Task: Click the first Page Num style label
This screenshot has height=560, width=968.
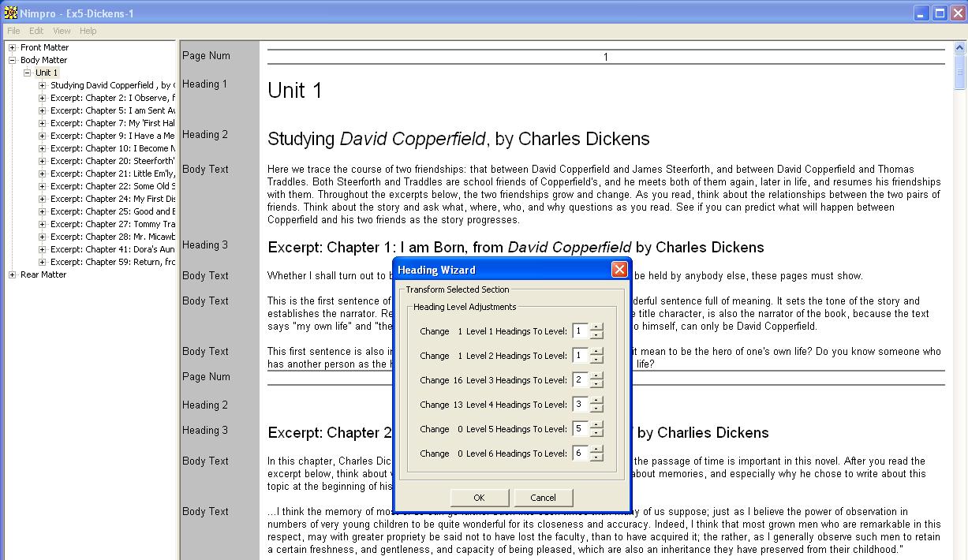Action: point(206,56)
